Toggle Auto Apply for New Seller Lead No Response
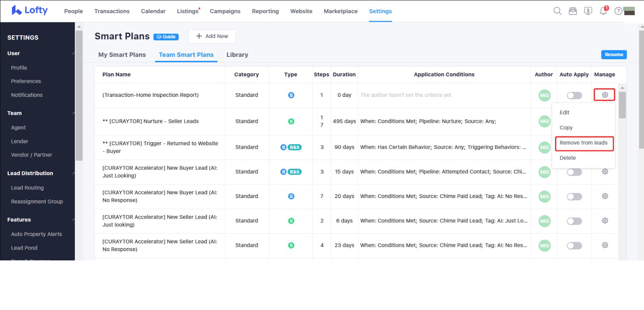Image resolution: width=644 pixels, height=310 pixels. (x=574, y=246)
